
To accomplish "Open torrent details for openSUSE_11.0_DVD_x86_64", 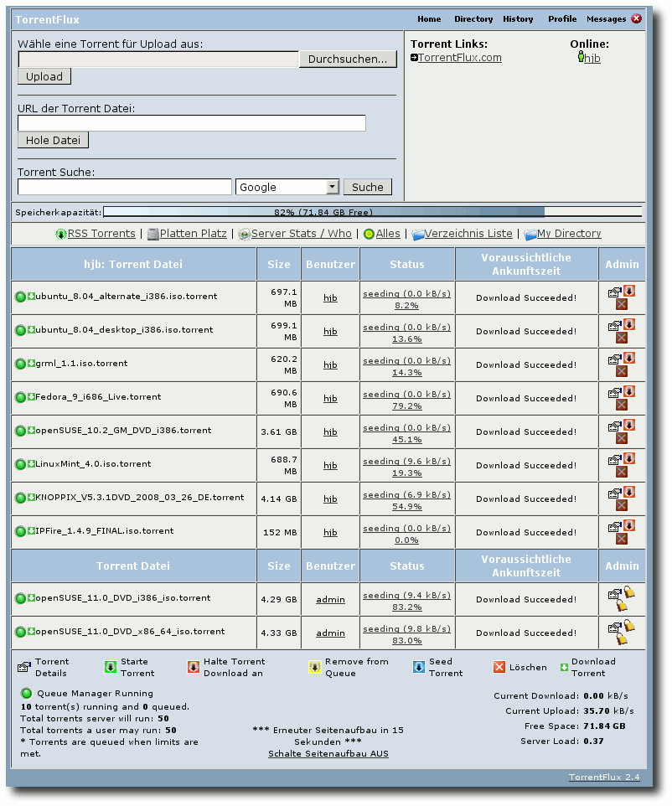I will 614,628.
